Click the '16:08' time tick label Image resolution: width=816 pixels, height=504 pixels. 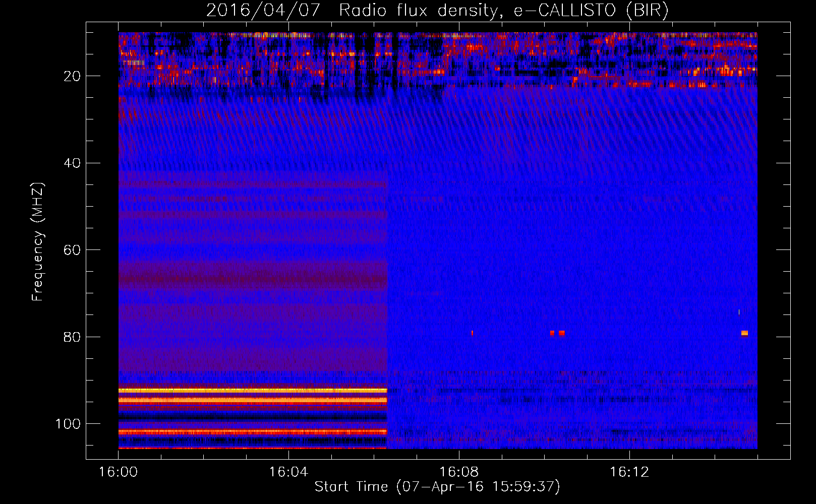pos(459,472)
